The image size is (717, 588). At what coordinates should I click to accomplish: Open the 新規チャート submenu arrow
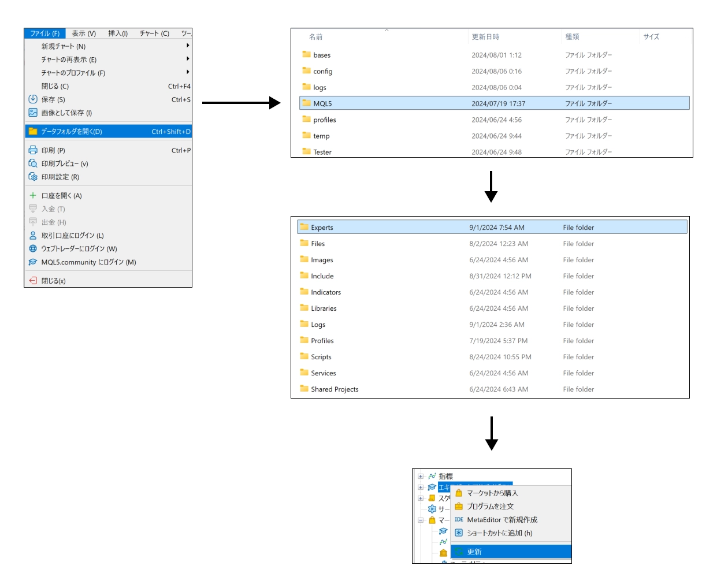tap(188, 46)
